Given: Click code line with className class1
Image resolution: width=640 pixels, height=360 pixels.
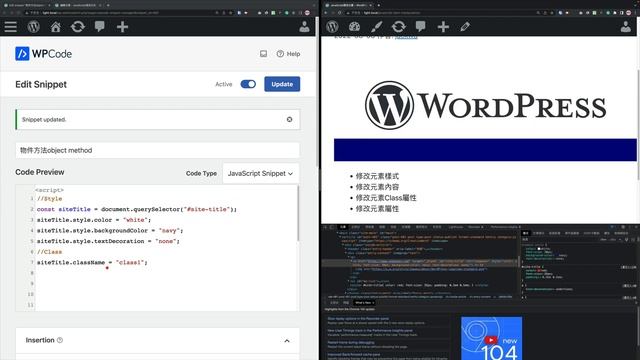Looking at the screenshot, I should tap(92, 262).
